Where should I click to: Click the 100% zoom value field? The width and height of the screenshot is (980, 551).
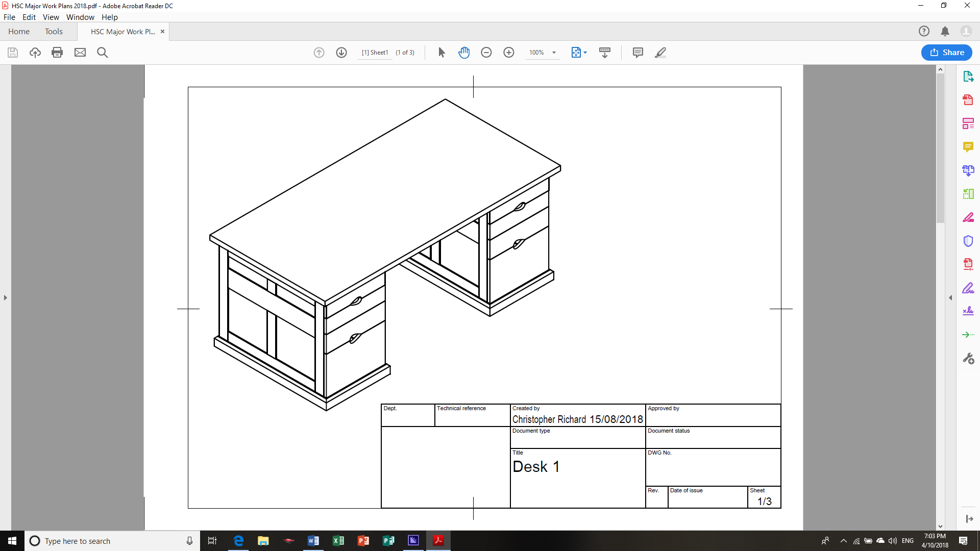click(x=536, y=53)
